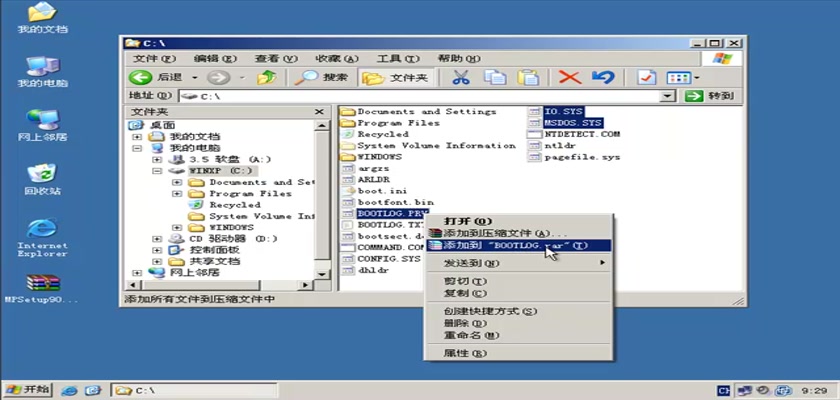Image resolution: width=840 pixels, height=400 pixels.
Task: Choose Properties (属性) in the context menu
Action: coord(519,353)
